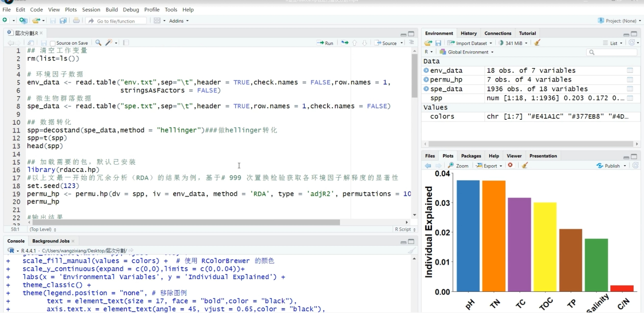Click the Create a project icon
The width and height of the screenshot is (644, 313).
(23, 20)
